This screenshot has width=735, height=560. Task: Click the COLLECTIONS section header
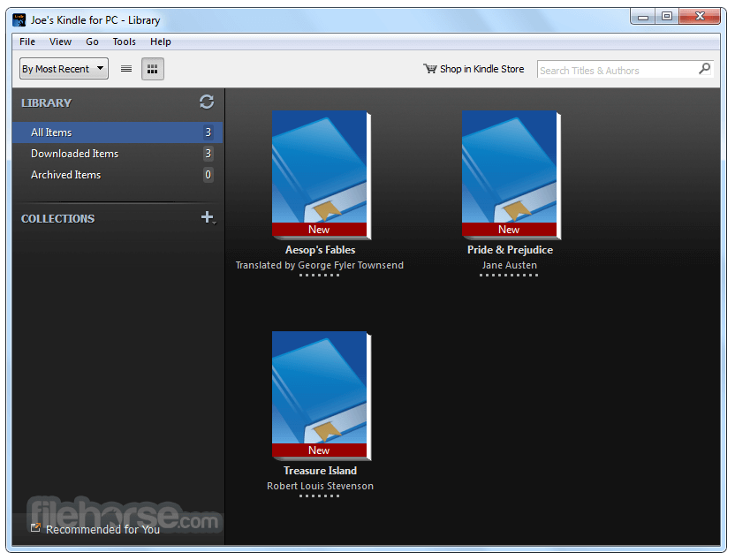pyautogui.click(x=57, y=218)
